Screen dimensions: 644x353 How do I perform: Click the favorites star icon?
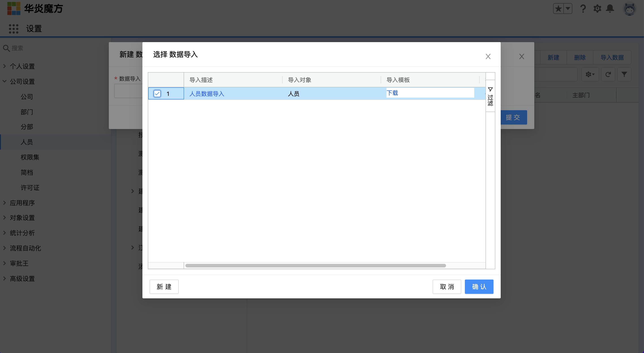tap(558, 9)
